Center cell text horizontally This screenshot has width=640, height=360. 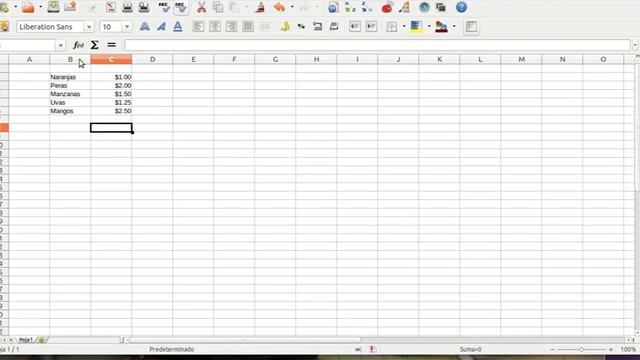[x=215, y=27]
